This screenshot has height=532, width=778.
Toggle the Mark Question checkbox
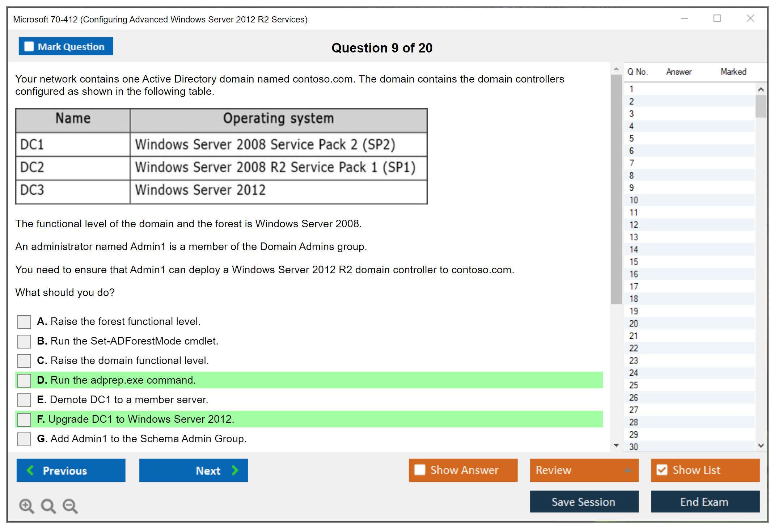(29, 47)
